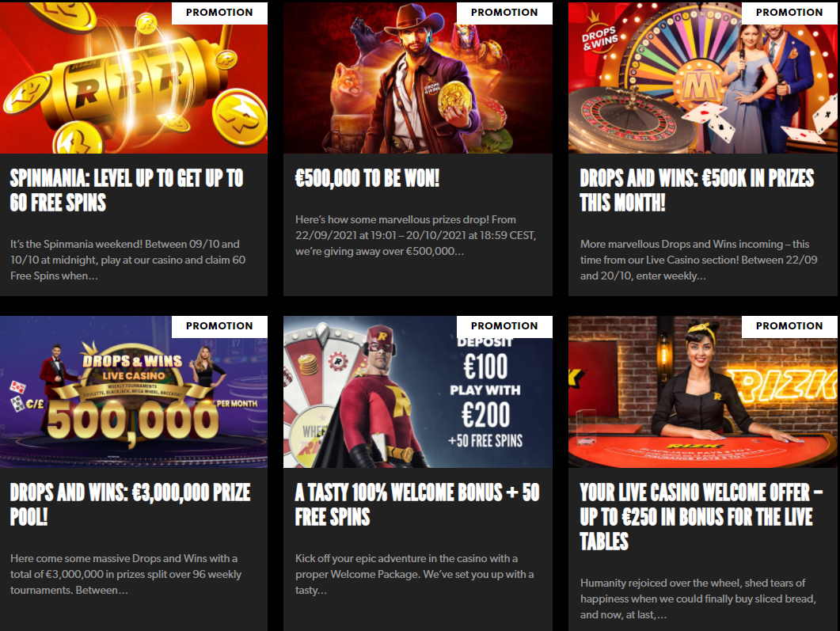Click the Rizk live dealer table image
The height and width of the screenshot is (631, 840).
703,392
